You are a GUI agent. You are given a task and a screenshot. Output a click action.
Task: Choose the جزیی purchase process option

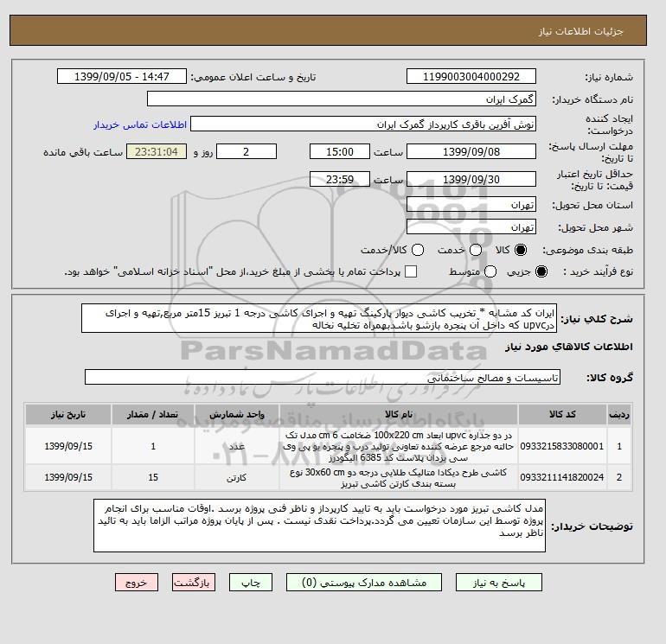(x=541, y=271)
